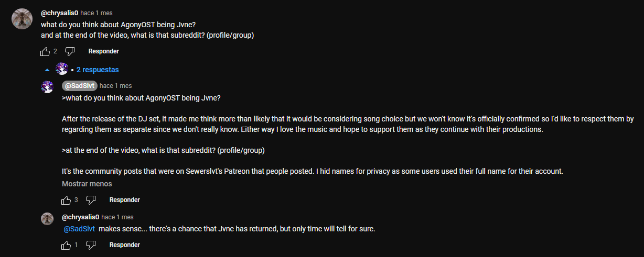The width and height of the screenshot is (644, 257).
Task: Click the blue collapse arrow before replies count
Action: [47, 70]
